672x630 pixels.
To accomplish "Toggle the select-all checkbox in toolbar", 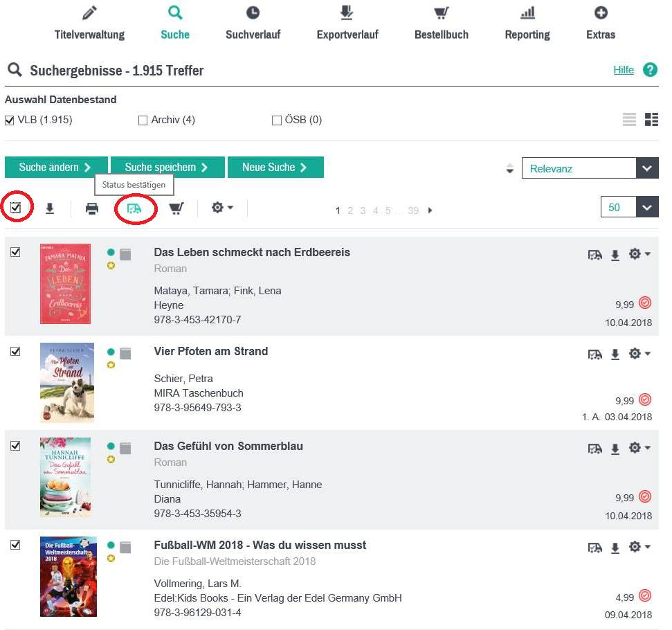I will click(x=15, y=207).
